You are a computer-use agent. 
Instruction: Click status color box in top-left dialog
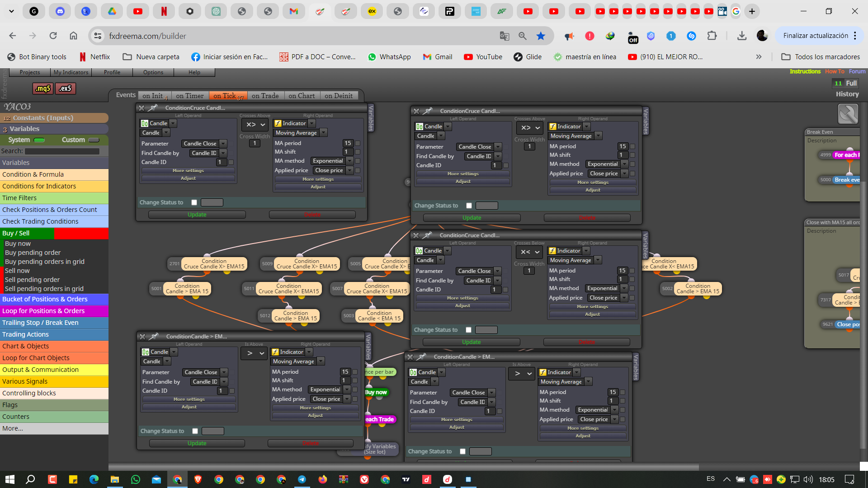[x=212, y=202]
